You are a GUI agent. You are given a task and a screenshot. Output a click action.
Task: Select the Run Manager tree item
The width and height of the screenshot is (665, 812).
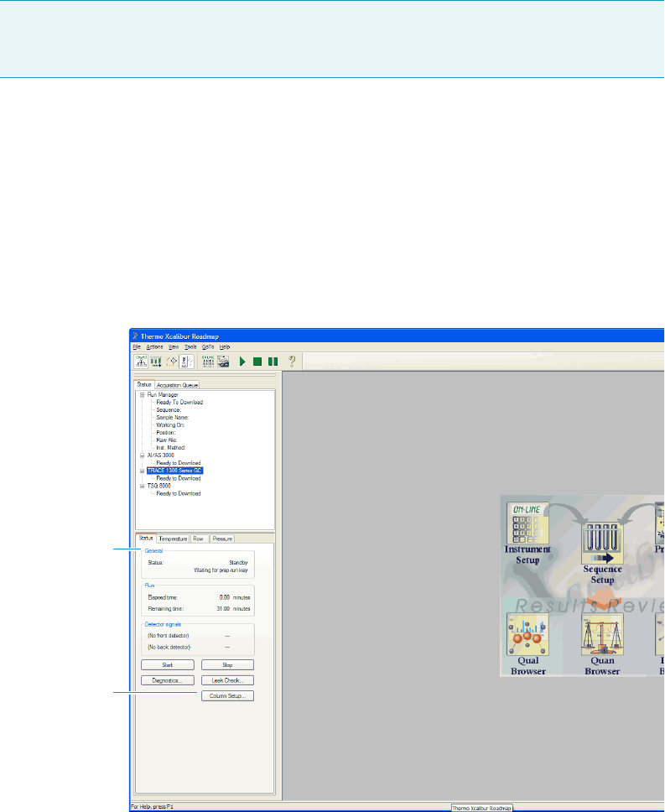[x=163, y=394]
